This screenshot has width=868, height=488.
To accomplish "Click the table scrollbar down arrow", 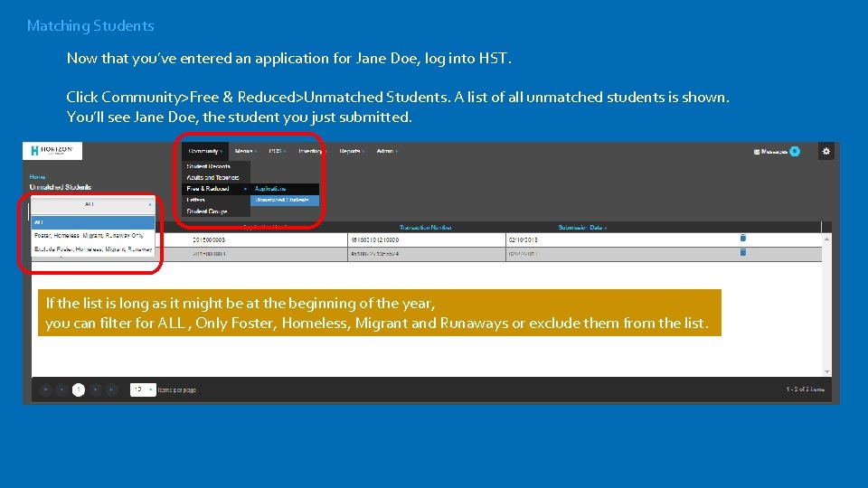I will tap(826, 371).
